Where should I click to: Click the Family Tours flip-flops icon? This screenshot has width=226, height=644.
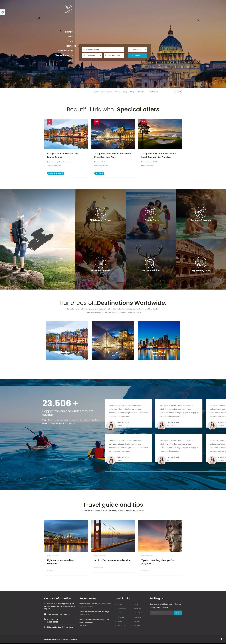point(150,212)
